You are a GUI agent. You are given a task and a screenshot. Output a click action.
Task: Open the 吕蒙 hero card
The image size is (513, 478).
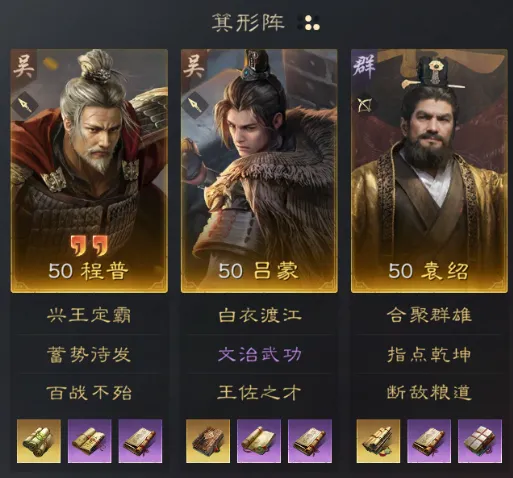[259, 171]
